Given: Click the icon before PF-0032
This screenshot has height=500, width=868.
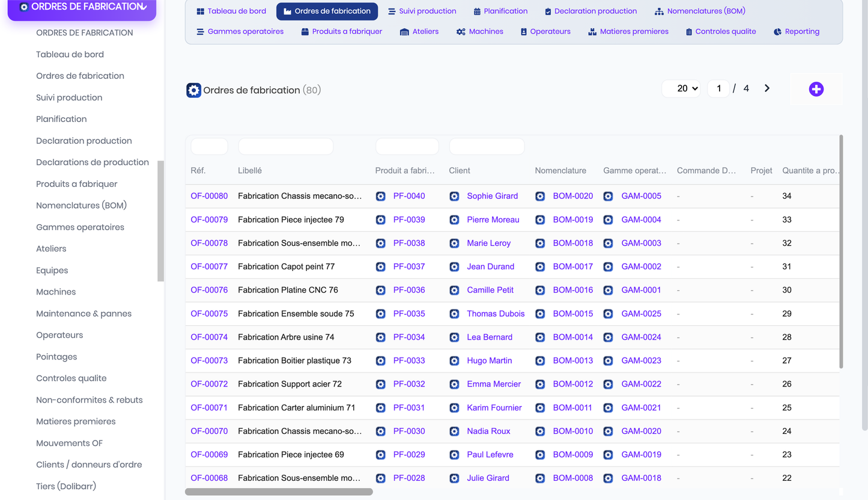Looking at the screenshot, I should 381,385.
